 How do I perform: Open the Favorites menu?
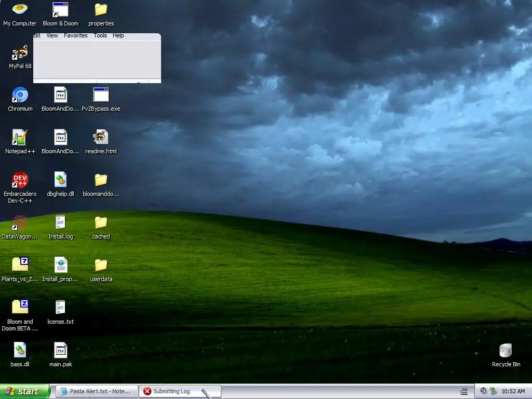click(75, 36)
